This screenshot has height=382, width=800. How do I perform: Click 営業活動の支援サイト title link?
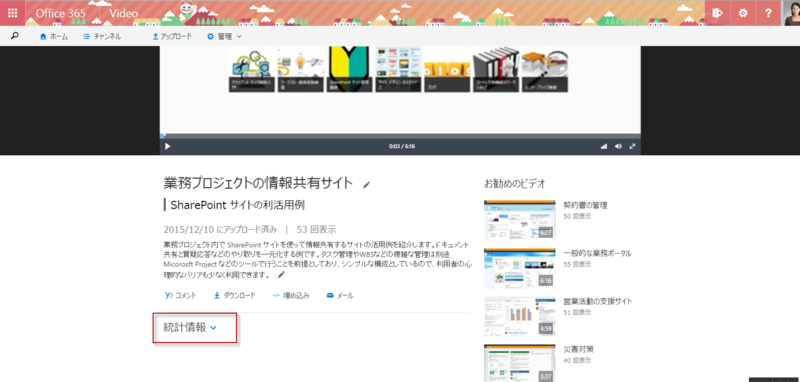tap(597, 301)
